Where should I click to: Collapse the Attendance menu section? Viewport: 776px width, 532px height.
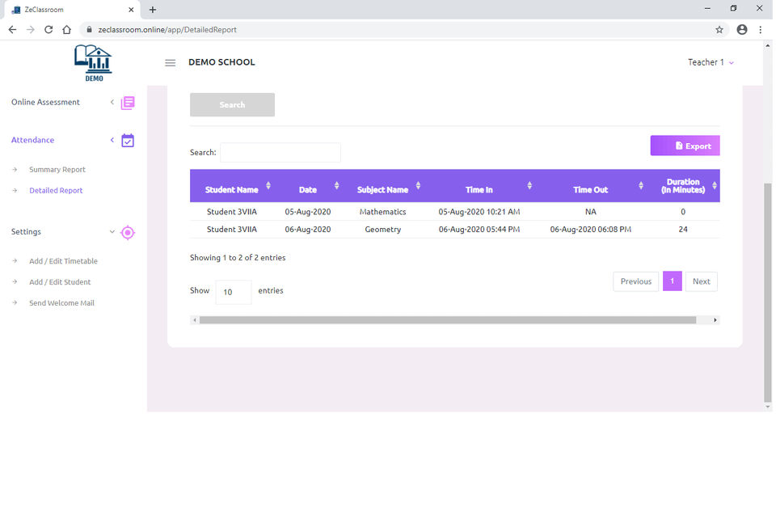tap(112, 140)
